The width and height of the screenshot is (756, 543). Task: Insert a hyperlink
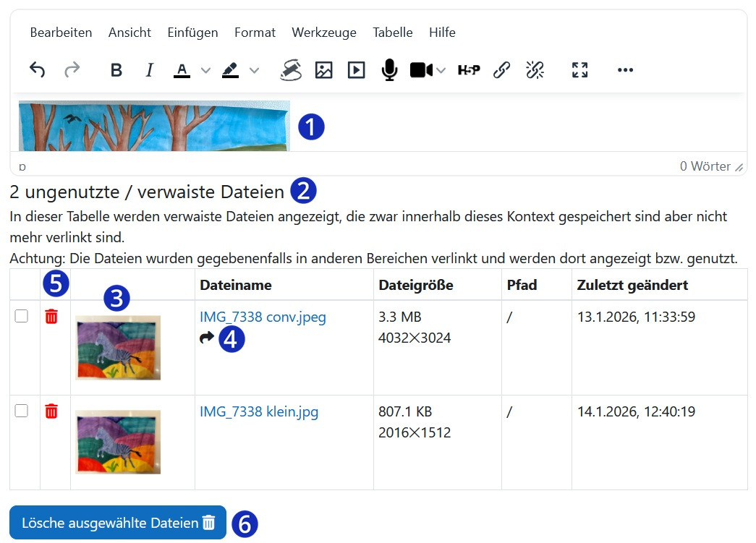pos(501,69)
